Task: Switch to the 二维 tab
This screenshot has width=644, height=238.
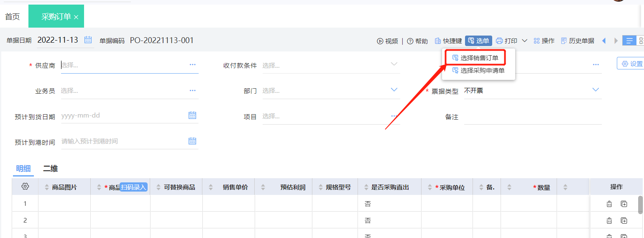Action: pyautogui.click(x=50, y=169)
